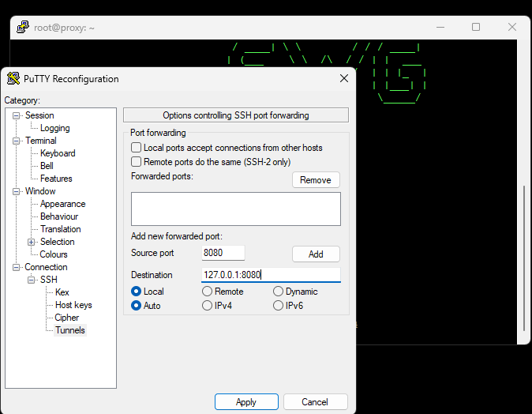Click the Remove forwarded port button
This screenshot has width=532, height=414.
(x=316, y=179)
